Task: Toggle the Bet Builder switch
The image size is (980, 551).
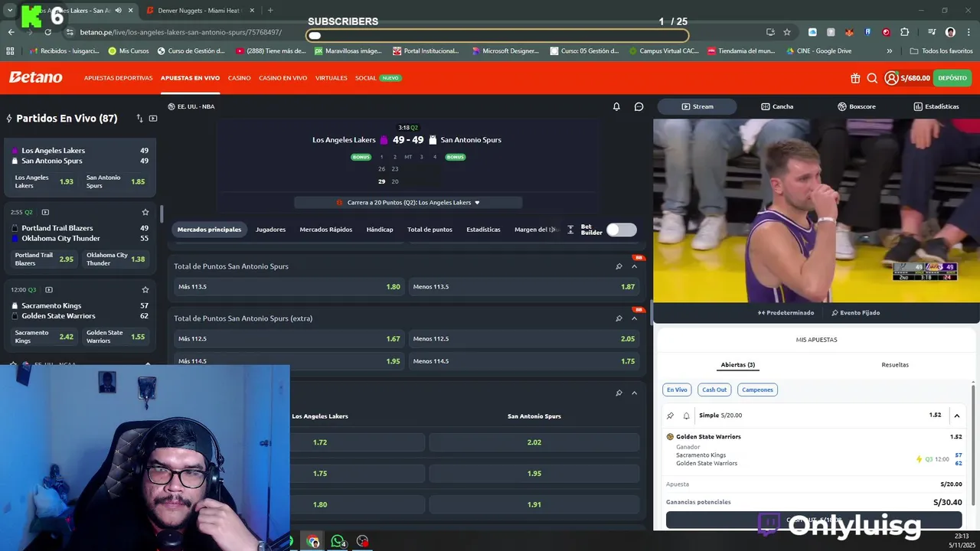Action: tap(622, 230)
